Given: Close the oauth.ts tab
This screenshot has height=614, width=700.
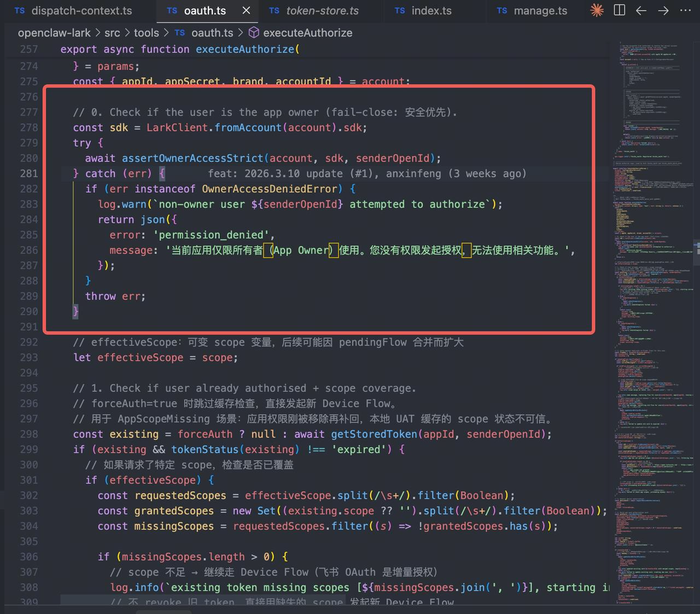Looking at the screenshot, I should pos(247,10).
